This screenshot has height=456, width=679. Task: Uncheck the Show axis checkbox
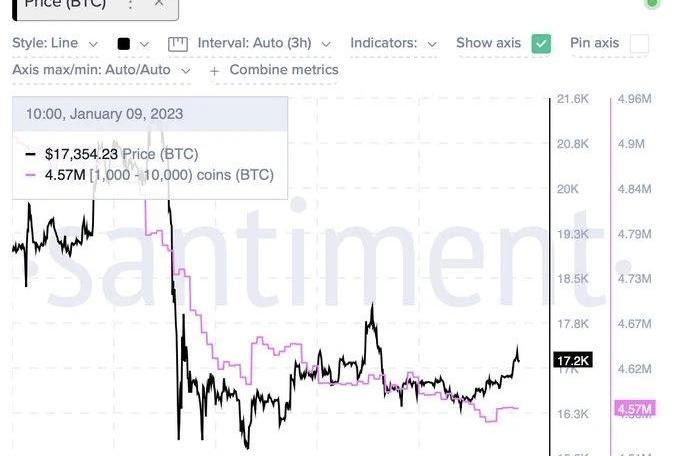[541, 44]
